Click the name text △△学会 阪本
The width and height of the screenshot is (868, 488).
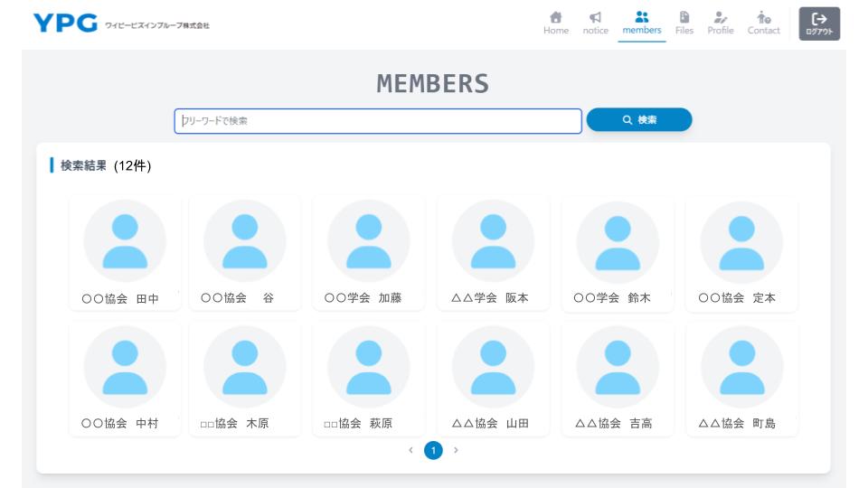[490, 297]
